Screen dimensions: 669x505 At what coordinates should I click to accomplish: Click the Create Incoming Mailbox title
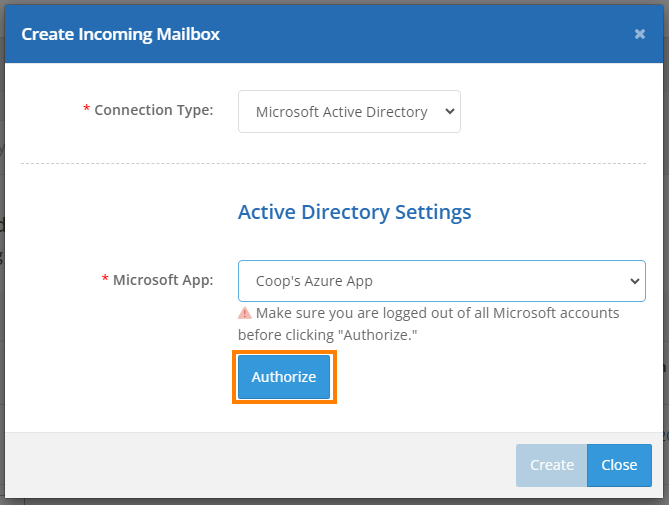point(120,34)
